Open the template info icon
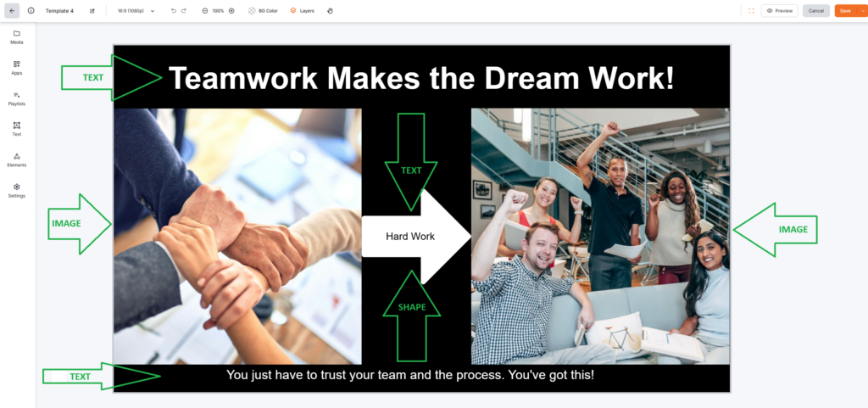 pyautogui.click(x=31, y=11)
